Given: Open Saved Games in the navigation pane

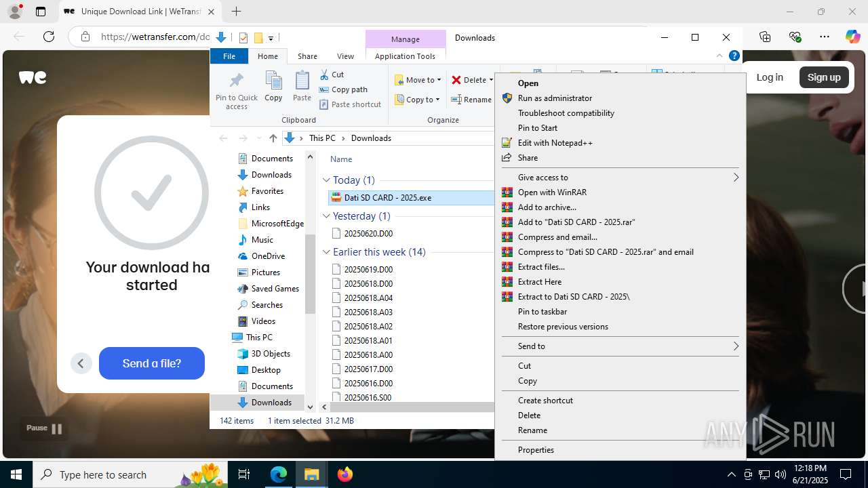Looking at the screenshot, I should [275, 289].
